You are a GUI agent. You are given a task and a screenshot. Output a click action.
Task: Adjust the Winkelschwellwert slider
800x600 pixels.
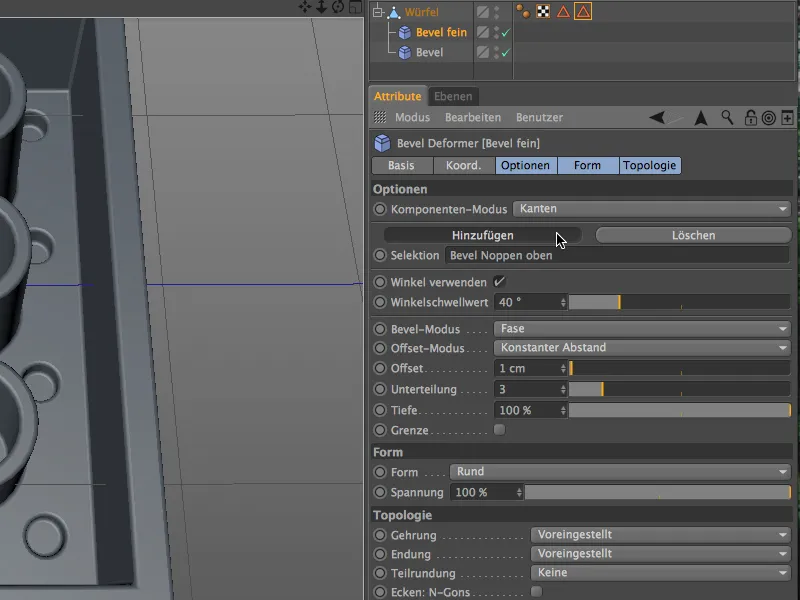[679, 303]
